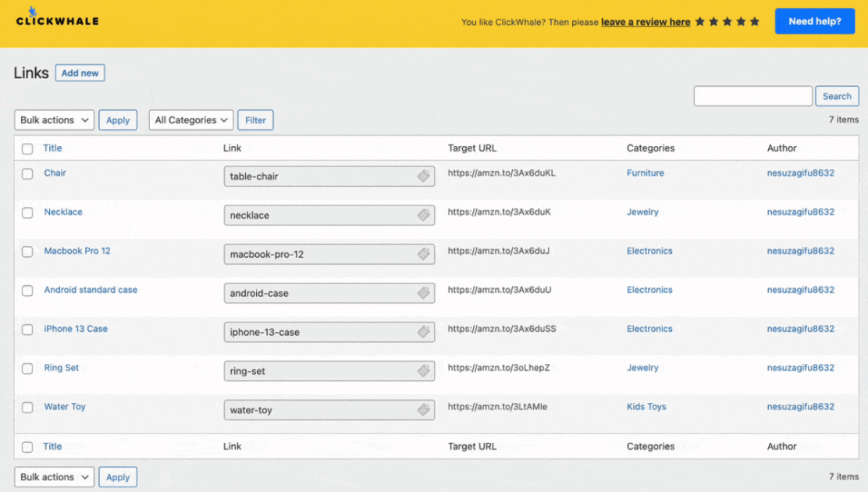This screenshot has width=868, height=492.
Task: Copy the water-toy link via its icon
Action: pos(424,410)
